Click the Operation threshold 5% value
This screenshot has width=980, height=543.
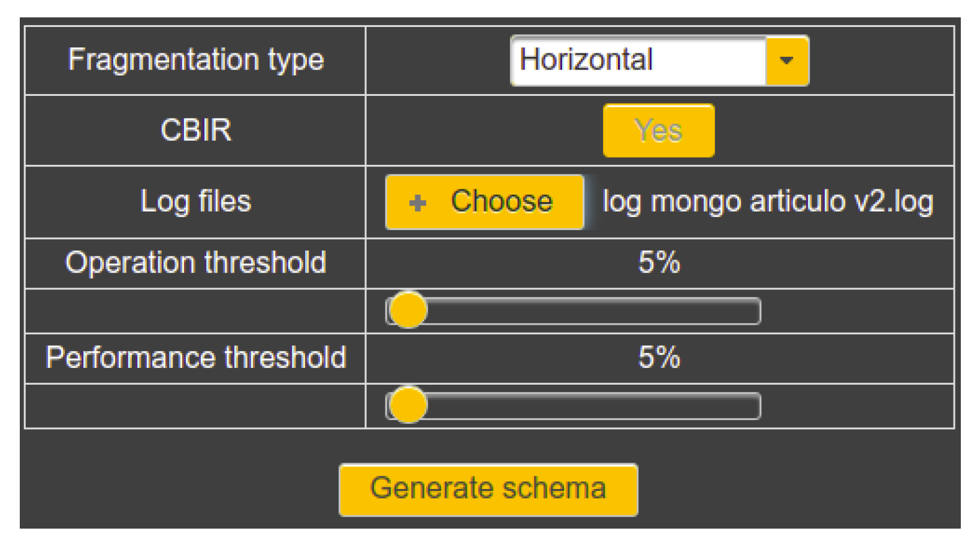[x=659, y=262]
